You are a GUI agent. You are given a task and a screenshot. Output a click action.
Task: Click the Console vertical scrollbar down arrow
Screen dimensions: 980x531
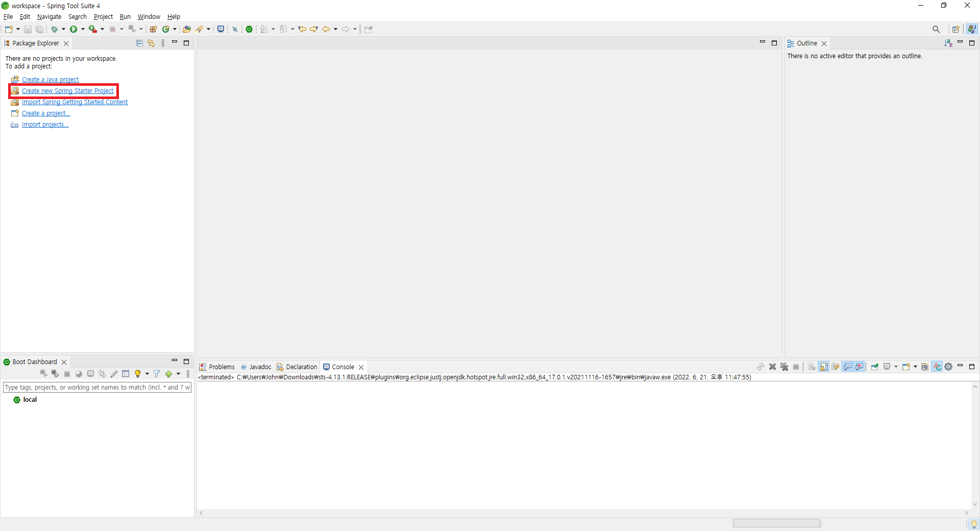(975, 504)
